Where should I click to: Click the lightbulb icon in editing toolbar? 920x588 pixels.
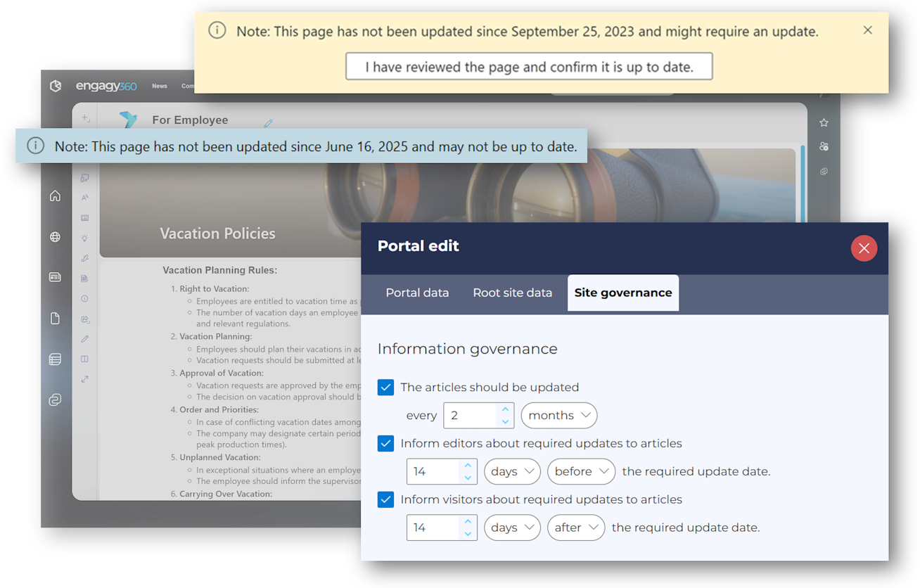click(x=85, y=238)
